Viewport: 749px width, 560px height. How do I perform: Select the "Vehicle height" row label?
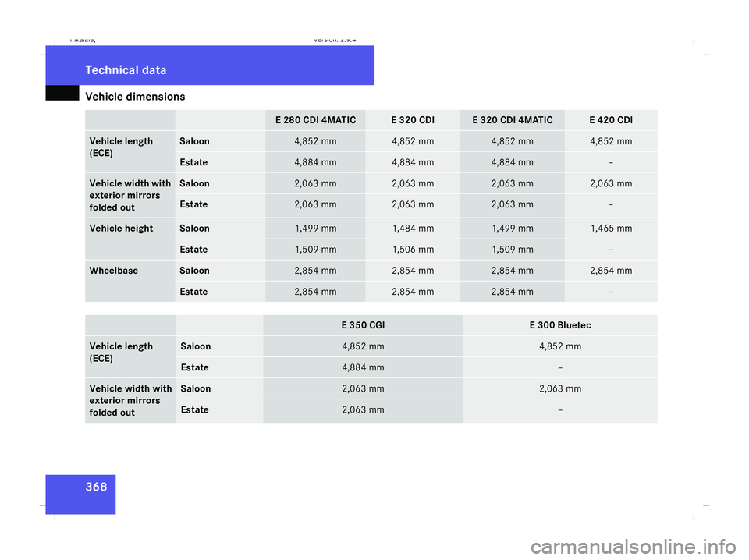pos(122,229)
